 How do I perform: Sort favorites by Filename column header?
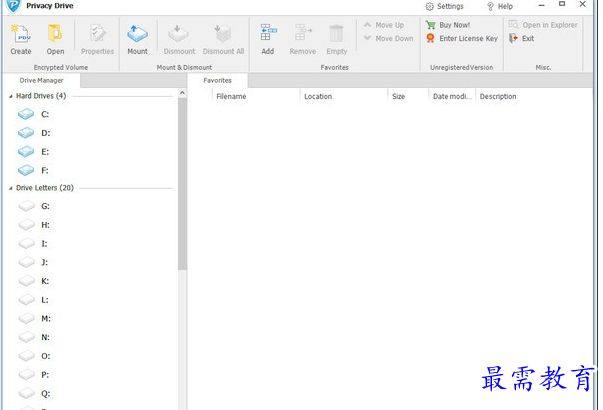(x=231, y=97)
